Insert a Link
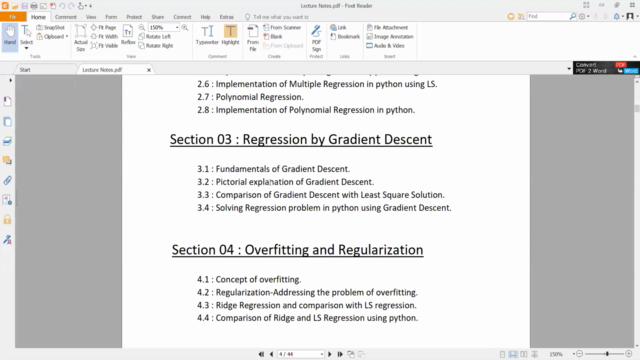640x360 pixels. pos(338,27)
